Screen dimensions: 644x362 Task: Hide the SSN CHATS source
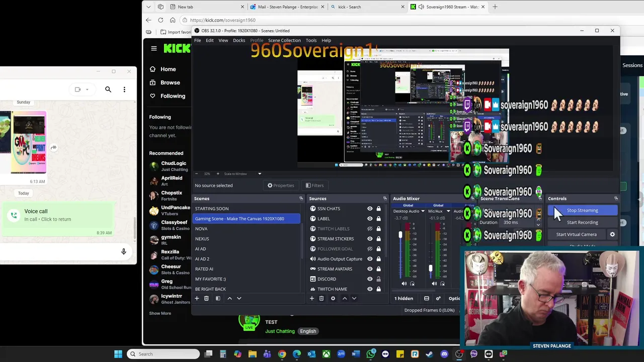point(370,209)
